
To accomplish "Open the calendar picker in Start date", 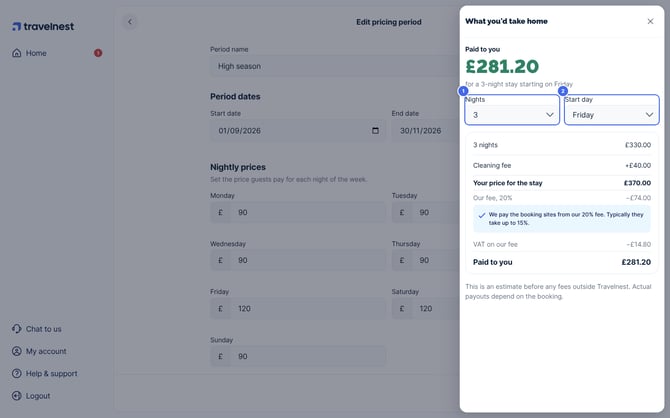I will click(x=375, y=130).
